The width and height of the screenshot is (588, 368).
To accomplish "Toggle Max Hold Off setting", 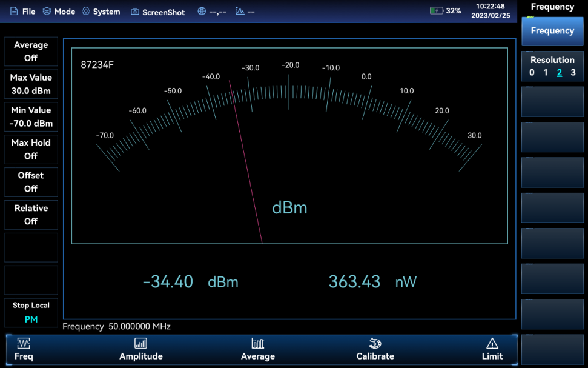I will tap(31, 149).
